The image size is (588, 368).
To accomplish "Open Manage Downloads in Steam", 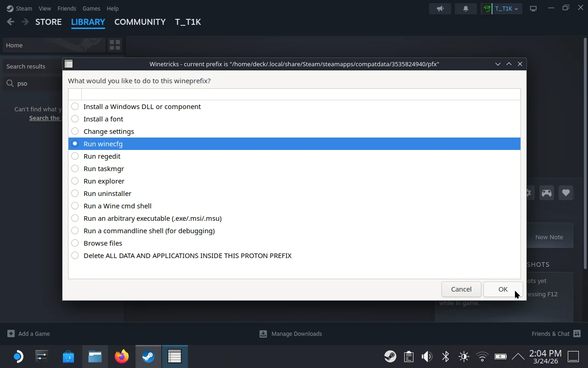I will pos(291,333).
